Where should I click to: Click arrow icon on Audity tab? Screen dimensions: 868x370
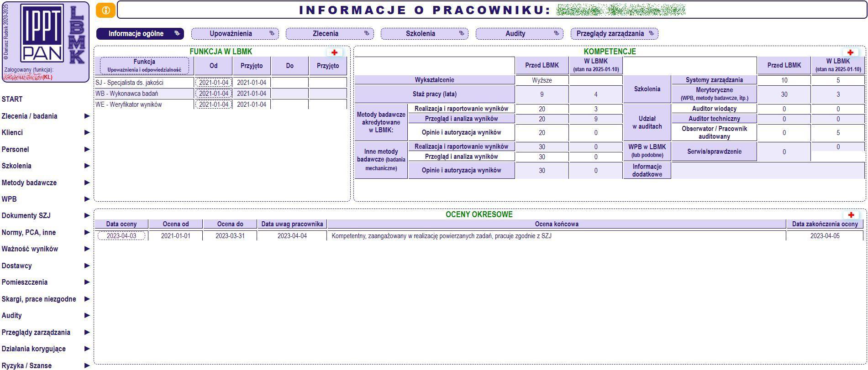556,33
